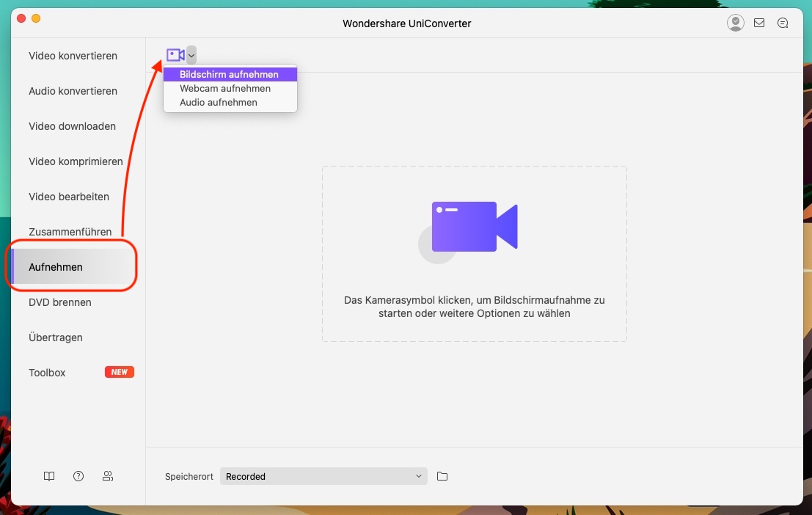Open Audio konvertieren section
This screenshot has height=515, width=812.
[73, 91]
